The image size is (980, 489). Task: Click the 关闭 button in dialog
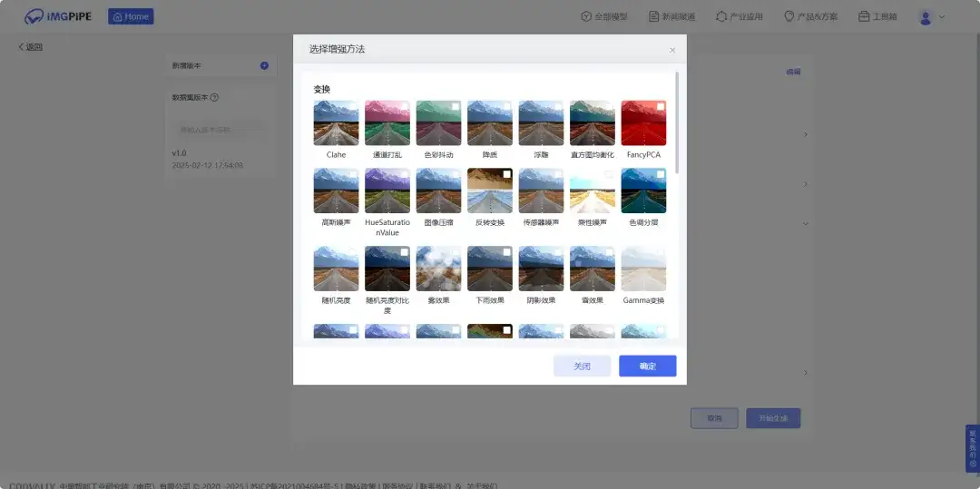click(x=582, y=366)
